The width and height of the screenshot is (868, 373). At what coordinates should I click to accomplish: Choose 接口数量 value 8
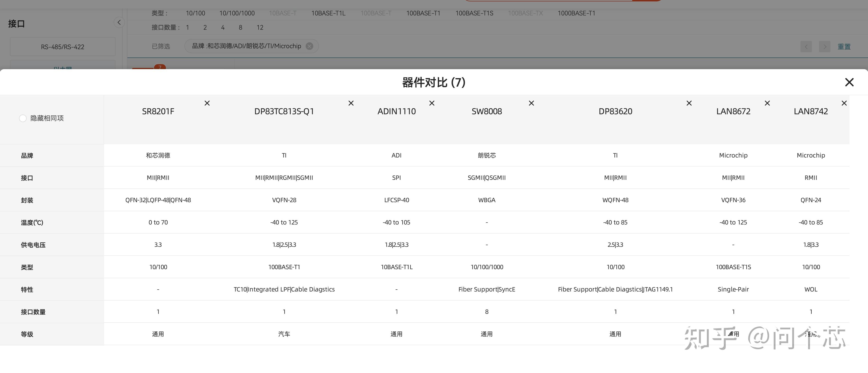[x=240, y=27]
